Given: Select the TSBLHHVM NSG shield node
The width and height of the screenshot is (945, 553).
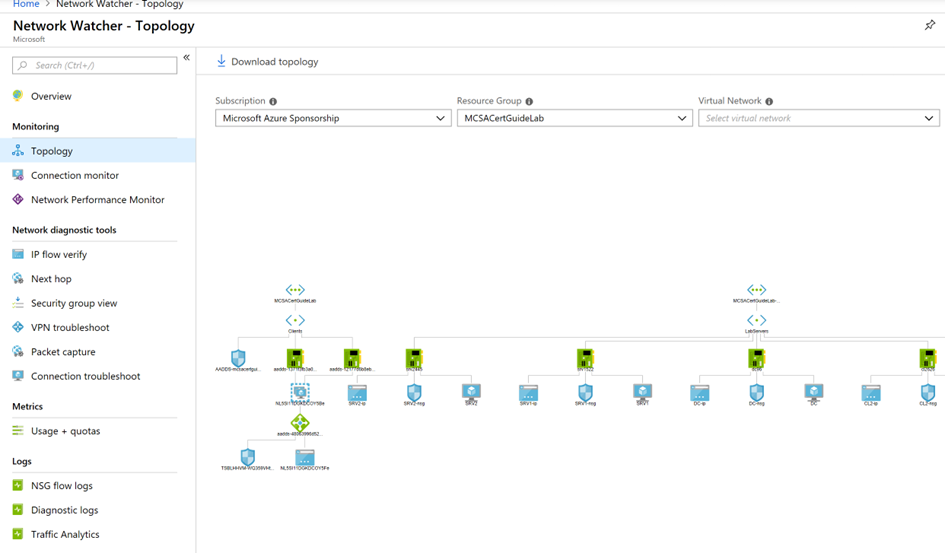Looking at the screenshot, I should [248, 457].
